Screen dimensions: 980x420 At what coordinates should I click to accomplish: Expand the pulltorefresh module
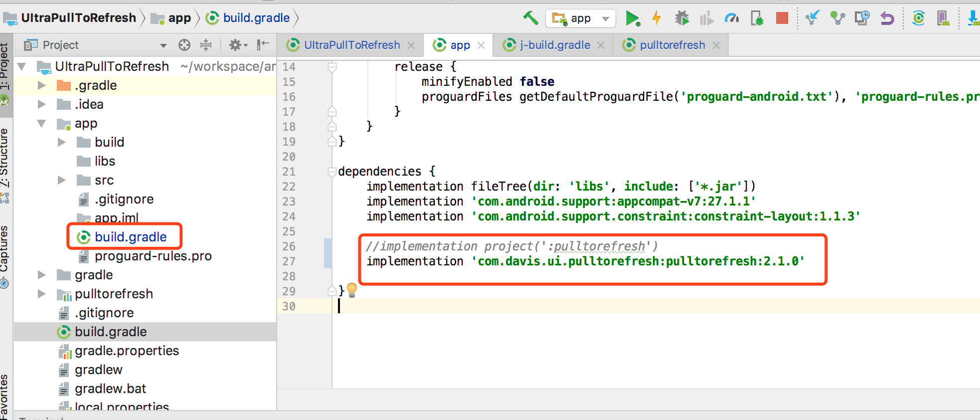pos(42,294)
